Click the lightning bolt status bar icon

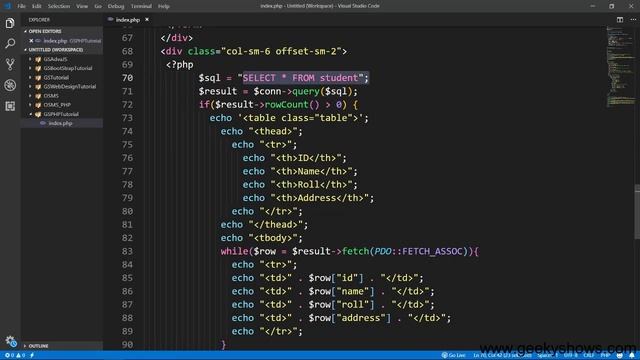32,356
